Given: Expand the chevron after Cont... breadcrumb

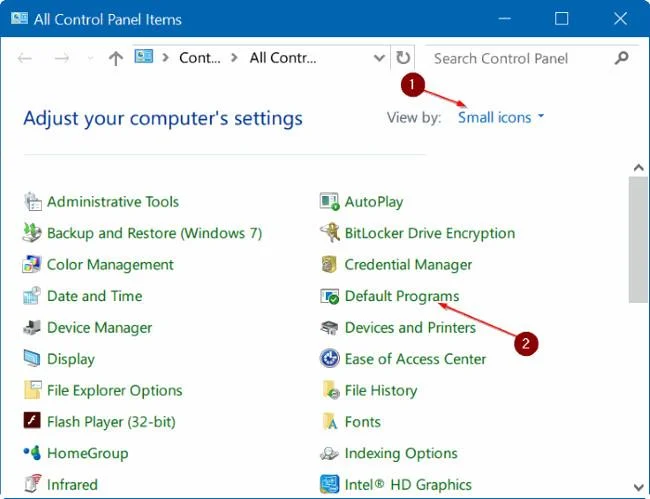Looking at the screenshot, I should pyautogui.click(x=235, y=58).
